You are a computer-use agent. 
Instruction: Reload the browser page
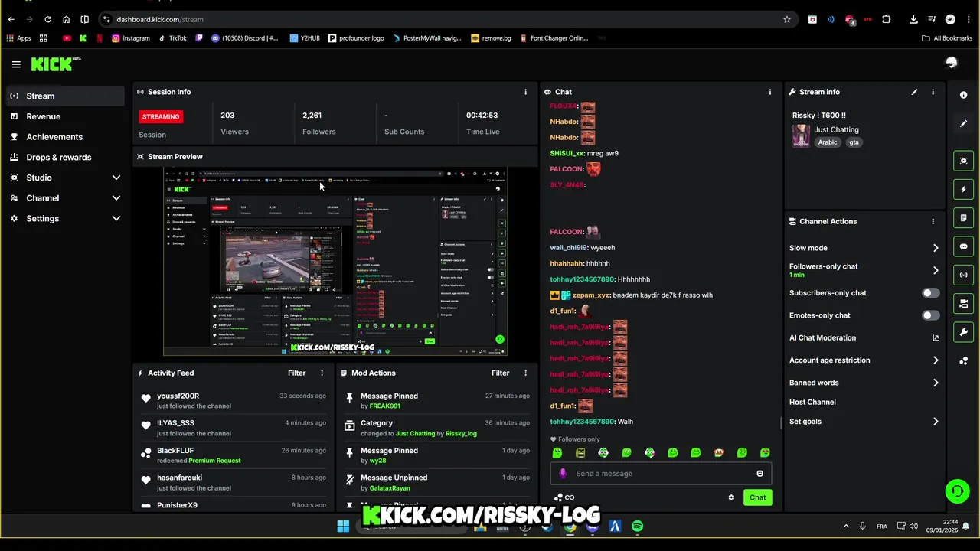(47, 19)
